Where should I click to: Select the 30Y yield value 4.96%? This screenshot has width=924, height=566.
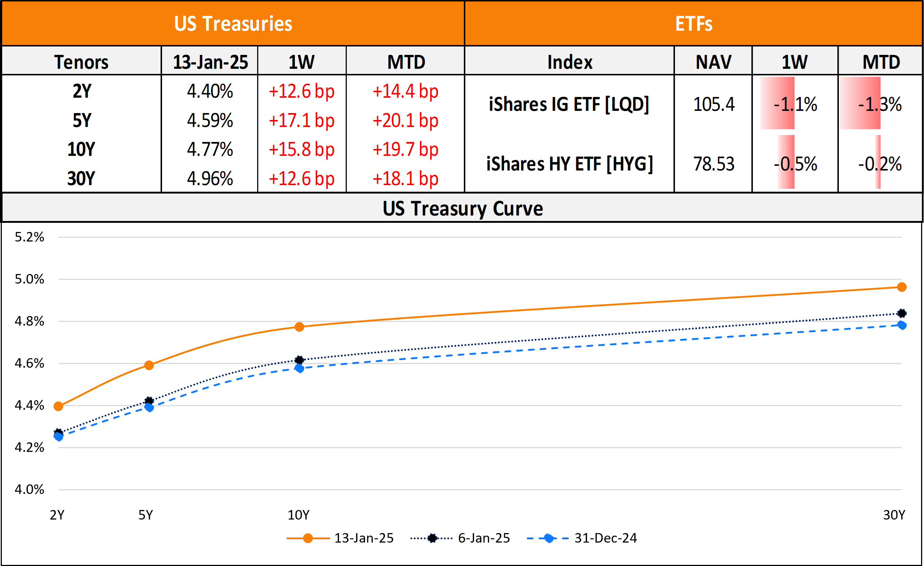coord(210,179)
